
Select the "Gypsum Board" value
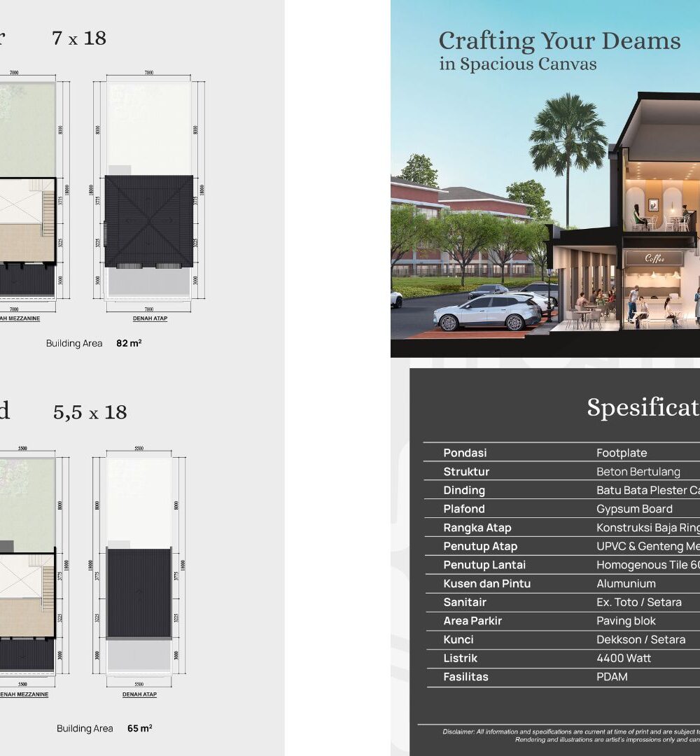tap(634, 509)
